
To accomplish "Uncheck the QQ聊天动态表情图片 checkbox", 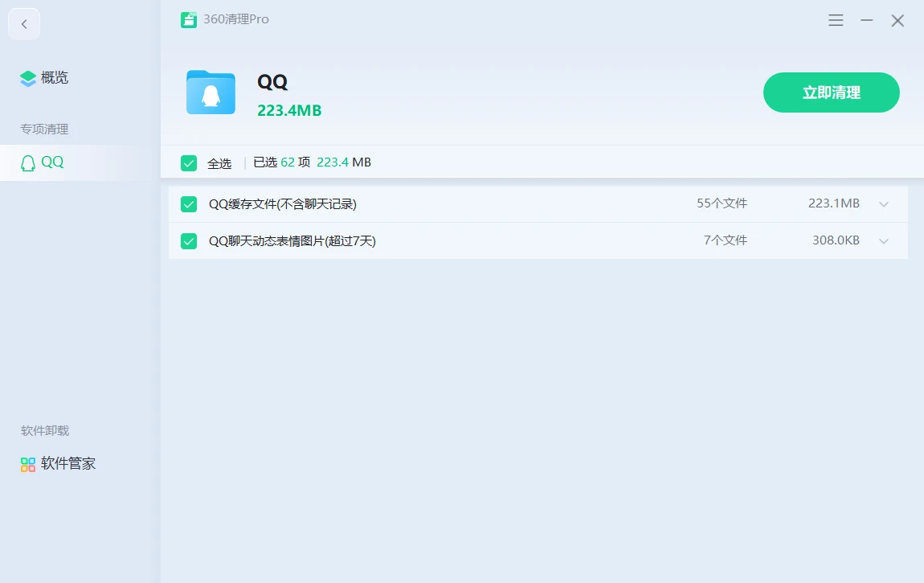I will pos(189,240).
